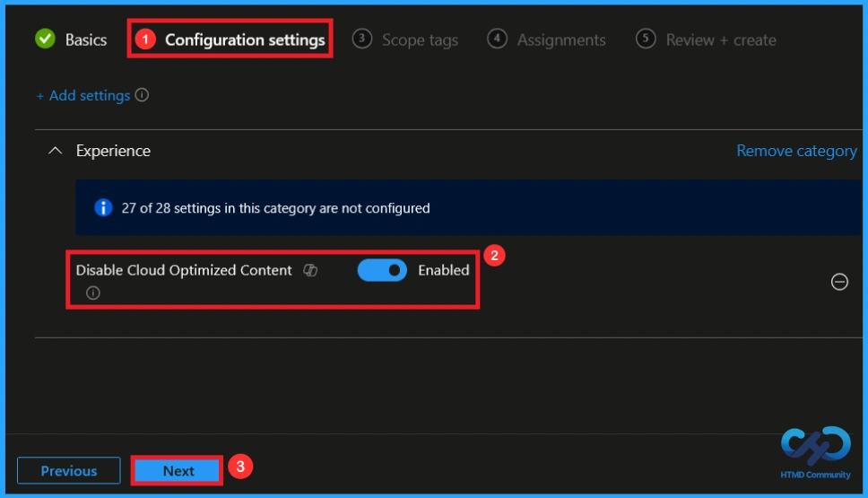
Task: Collapse the Experience category chevron
Action: (x=55, y=150)
